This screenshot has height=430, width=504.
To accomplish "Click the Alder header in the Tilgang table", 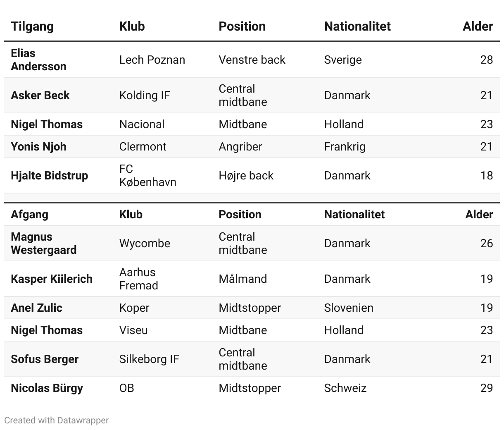I will [x=478, y=26].
